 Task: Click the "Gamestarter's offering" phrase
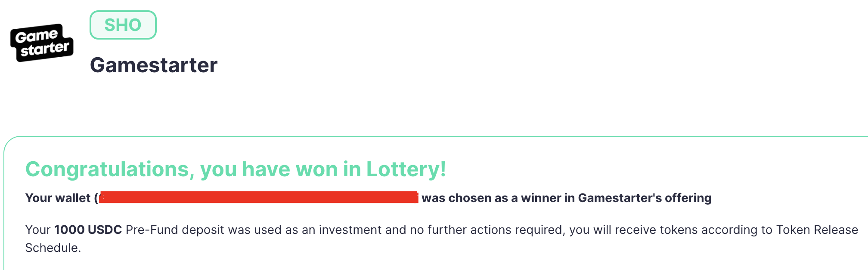[645, 198]
